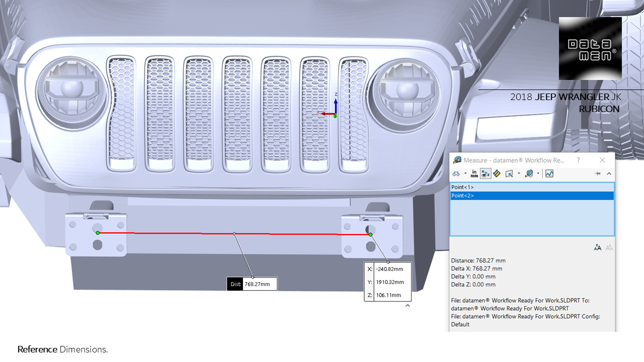Collapse the Measure dialog with the chevron
Screen dimensions: 644x362
click(609, 173)
